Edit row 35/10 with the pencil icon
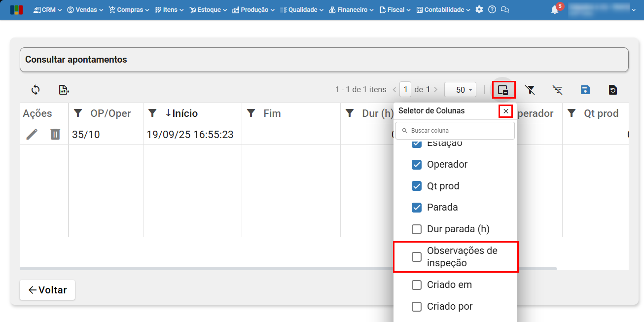This screenshot has height=322, width=644. (x=32, y=134)
